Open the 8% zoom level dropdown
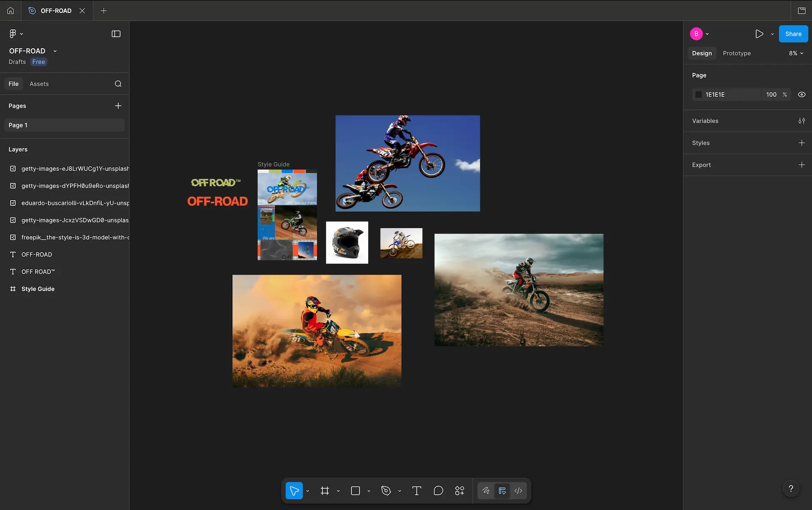 [796, 53]
